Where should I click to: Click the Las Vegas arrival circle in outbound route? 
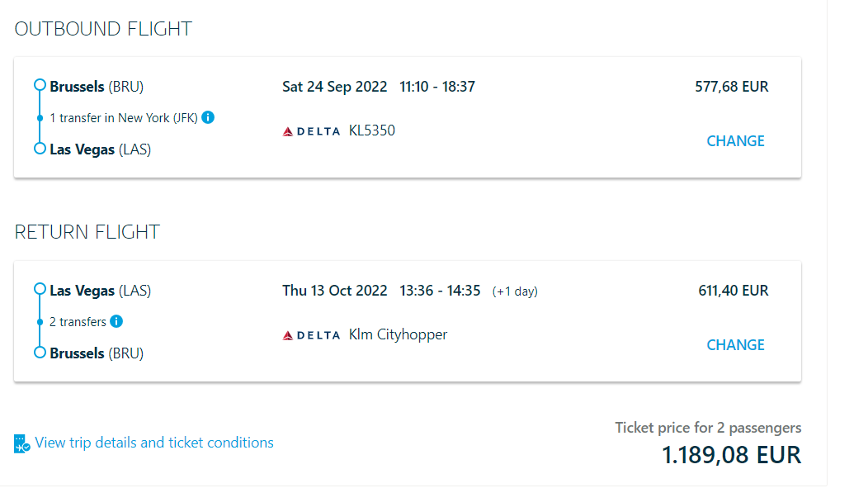[39, 149]
